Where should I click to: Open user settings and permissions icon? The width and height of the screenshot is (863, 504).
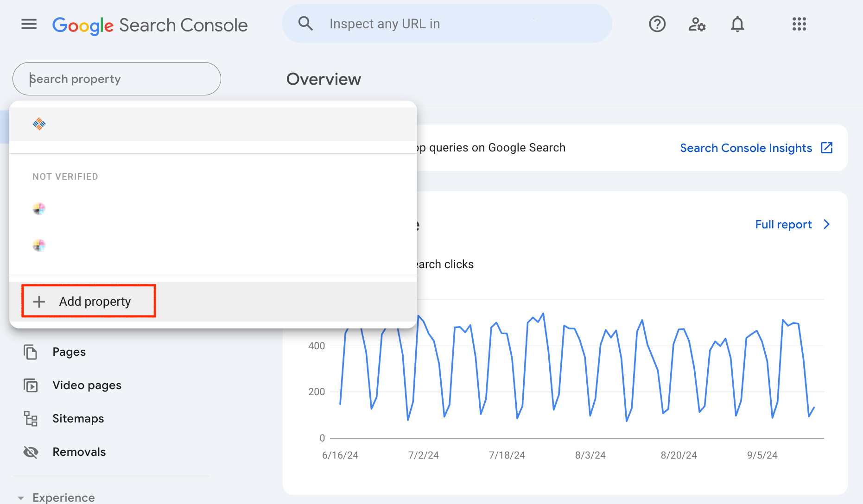click(697, 24)
